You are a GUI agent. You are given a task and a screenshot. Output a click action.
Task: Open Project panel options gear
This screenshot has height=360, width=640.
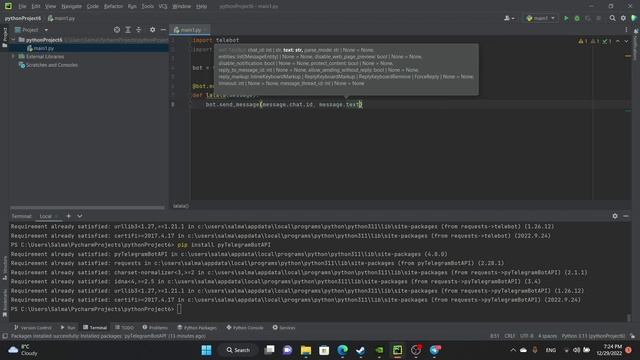pos(152,30)
